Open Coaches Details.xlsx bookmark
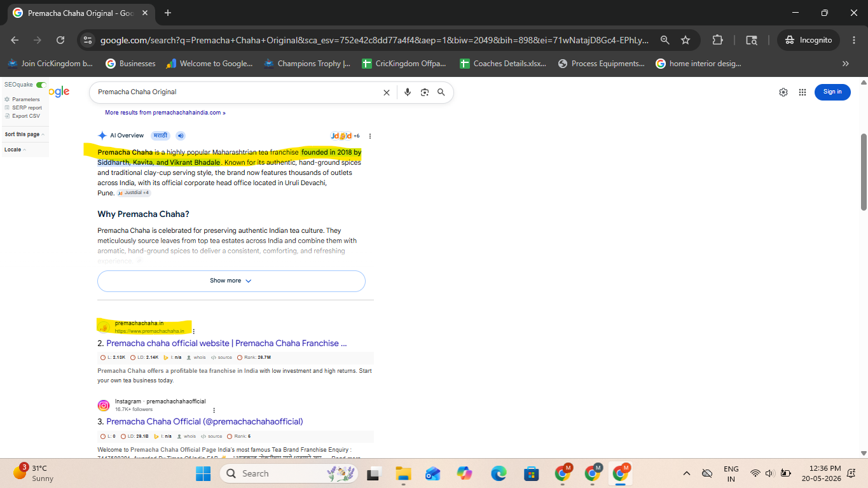The width and height of the screenshot is (868, 488). (502, 64)
